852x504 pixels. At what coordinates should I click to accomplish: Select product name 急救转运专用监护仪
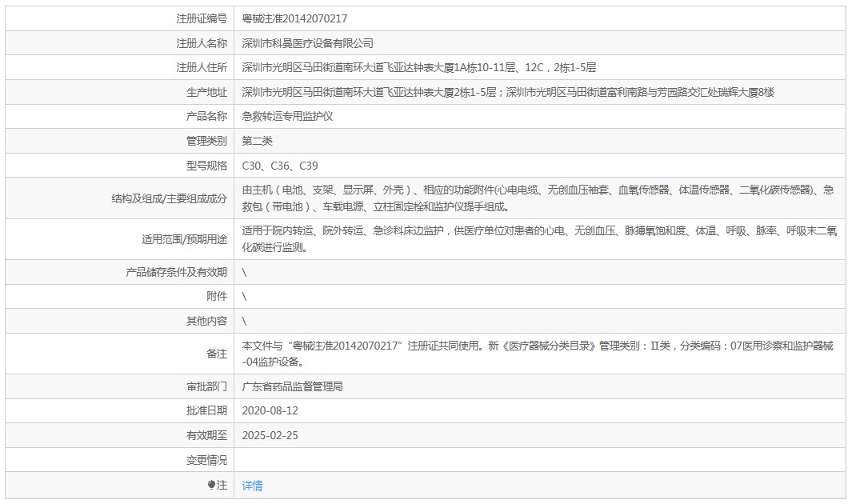287,116
